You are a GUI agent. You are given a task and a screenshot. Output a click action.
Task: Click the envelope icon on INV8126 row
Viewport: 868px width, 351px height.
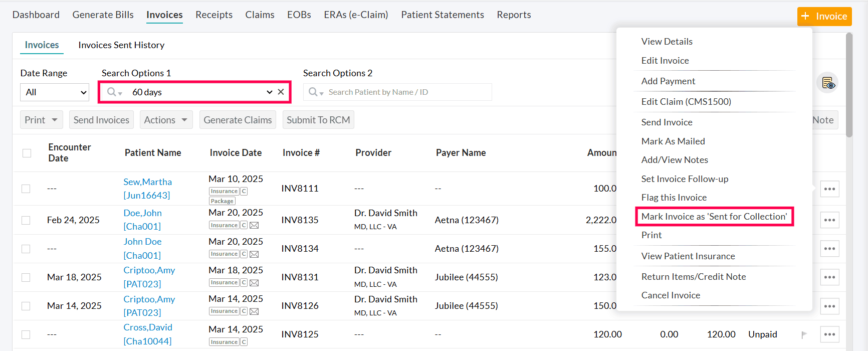click(254, 311)
